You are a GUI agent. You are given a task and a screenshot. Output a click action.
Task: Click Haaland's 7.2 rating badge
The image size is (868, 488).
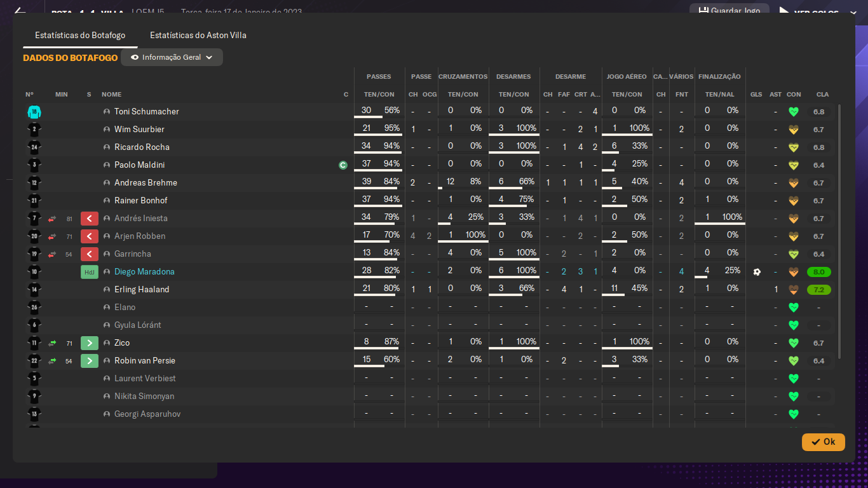tap(818, 290)
